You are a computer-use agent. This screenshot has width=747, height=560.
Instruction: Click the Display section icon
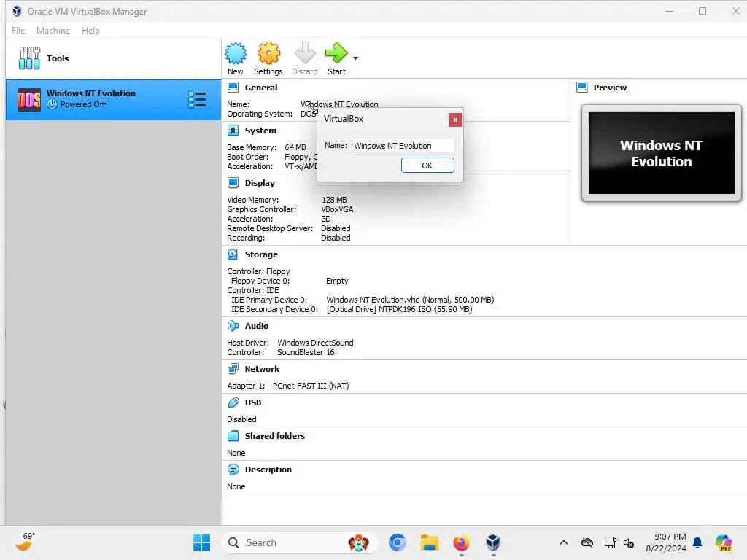(x=233, y=183)
